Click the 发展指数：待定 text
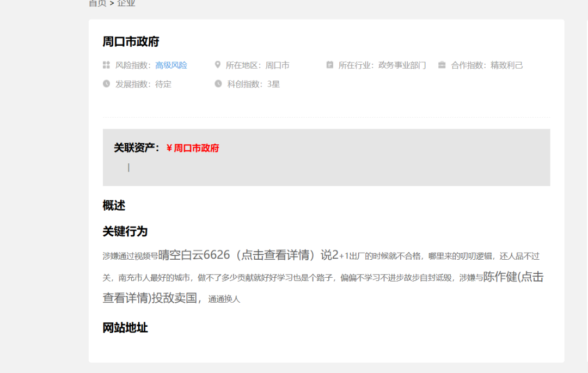Screen dimensions: 588x373 click(x=143, y=84)
